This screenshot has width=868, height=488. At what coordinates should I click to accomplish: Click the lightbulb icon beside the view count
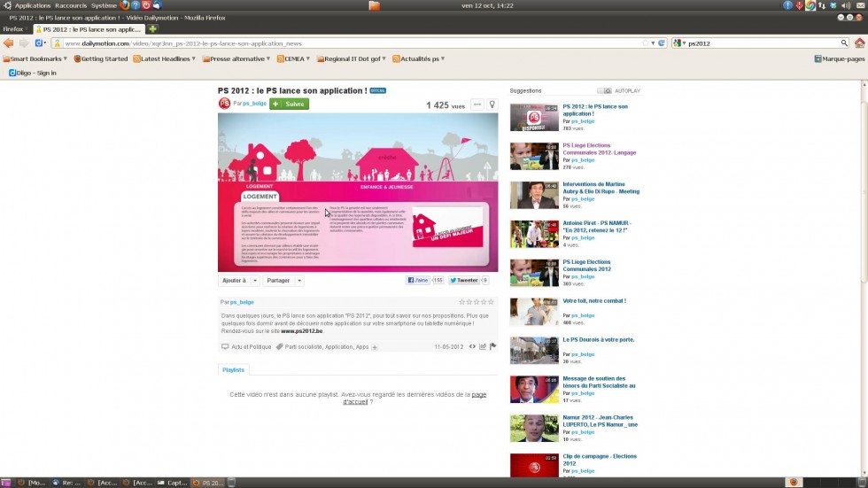coord(492,105)
